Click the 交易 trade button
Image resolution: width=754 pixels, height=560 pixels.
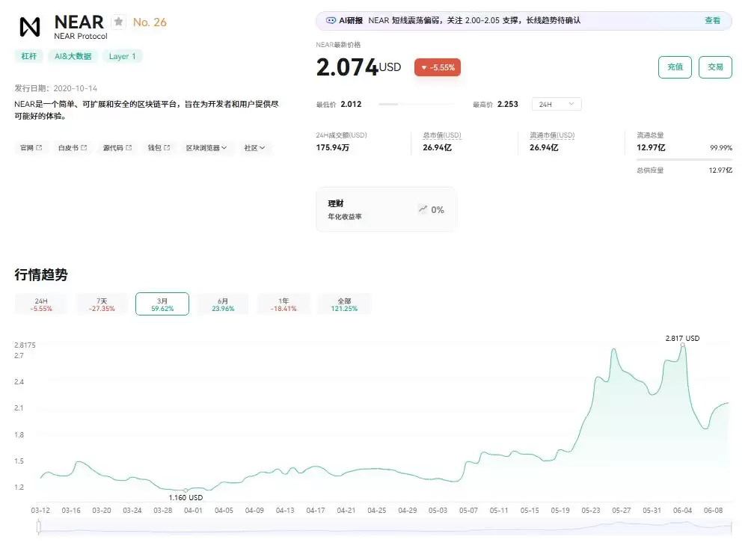pyautogui.click(x=715, y=67)
